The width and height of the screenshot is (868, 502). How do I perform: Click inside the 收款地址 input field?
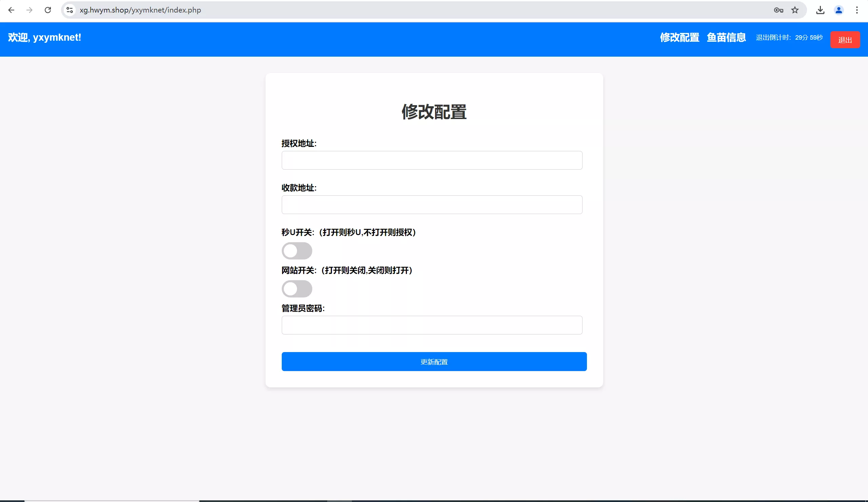coord(432,205)
